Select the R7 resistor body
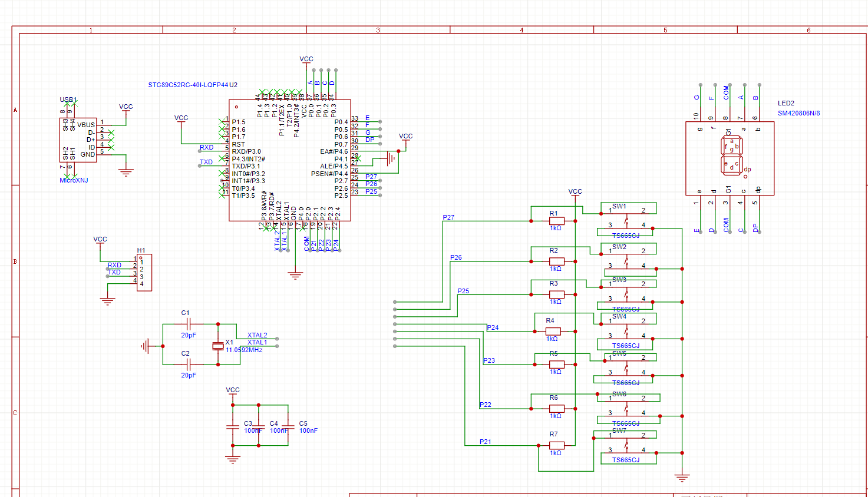Screen dimensions: 868x497 point(556,445)
